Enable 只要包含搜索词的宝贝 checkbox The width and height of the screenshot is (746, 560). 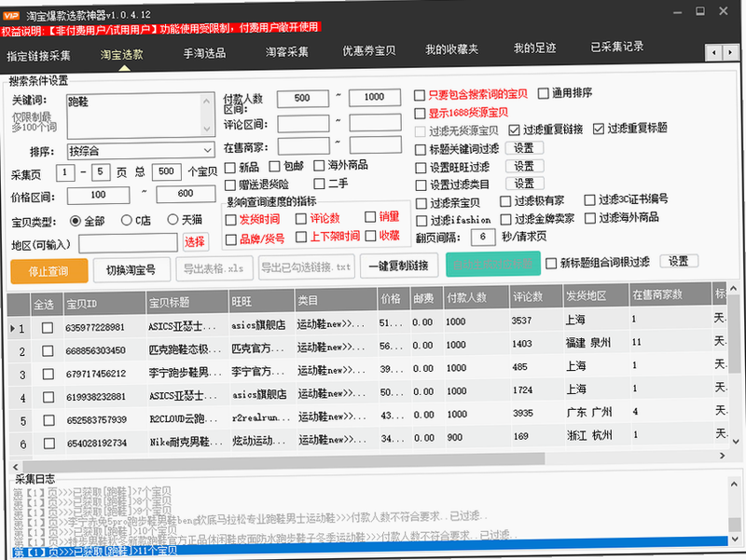tap(419, 96)
